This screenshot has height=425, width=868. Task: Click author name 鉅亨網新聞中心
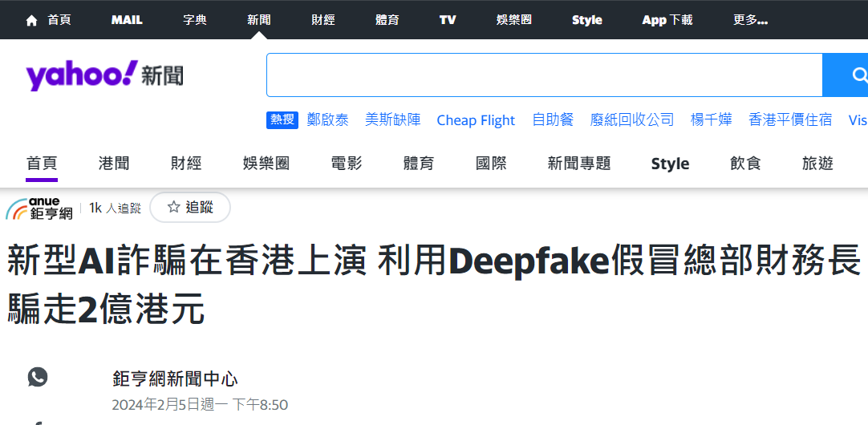[x=175, y=379]
